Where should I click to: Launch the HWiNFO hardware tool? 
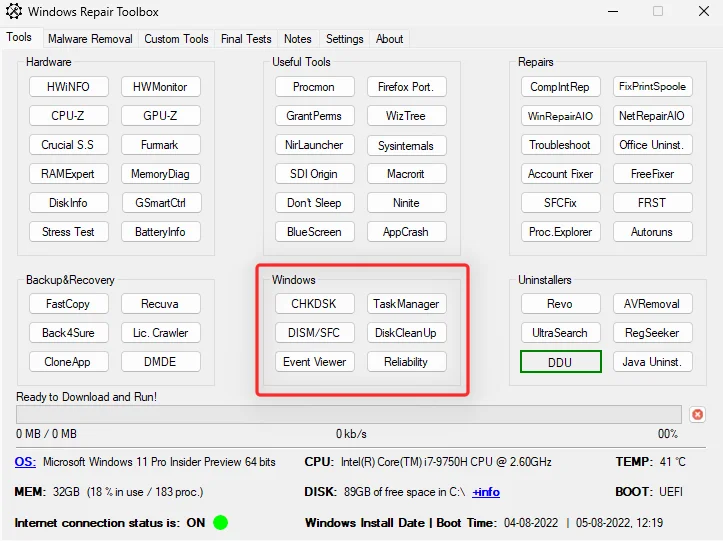[x=68, y=87]
